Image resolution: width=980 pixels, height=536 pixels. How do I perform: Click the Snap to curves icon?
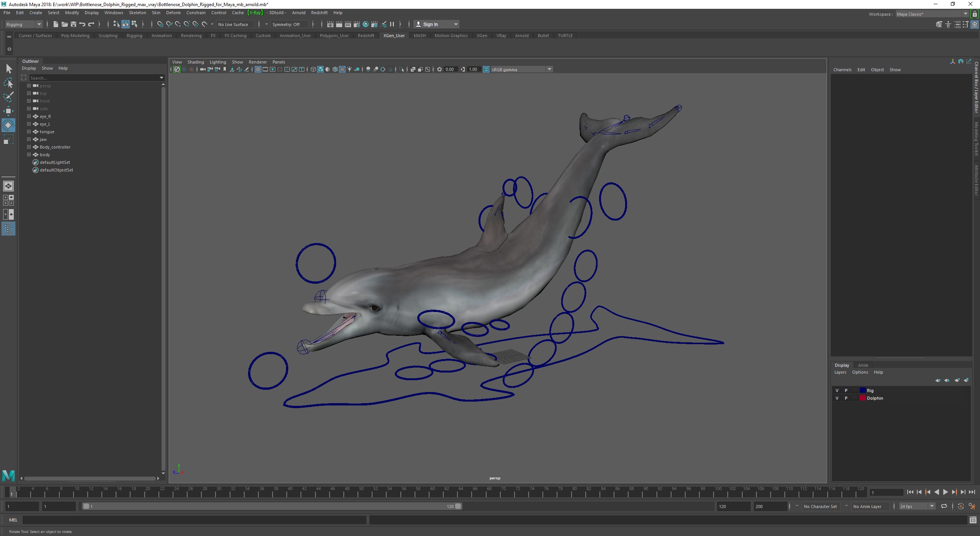(x=169, y=24)
